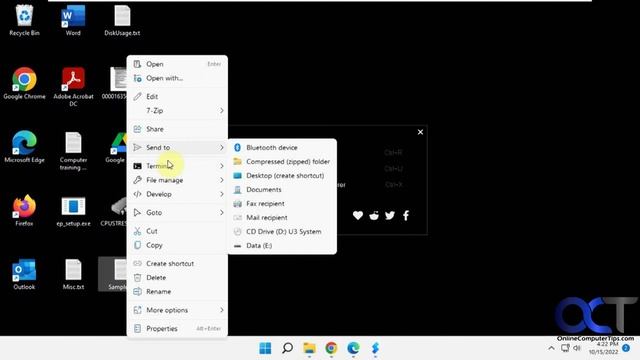The height and width of the screenshot is (360, 640).
Task: Expand the Send to submenu
Action: [x=177, y=147]
